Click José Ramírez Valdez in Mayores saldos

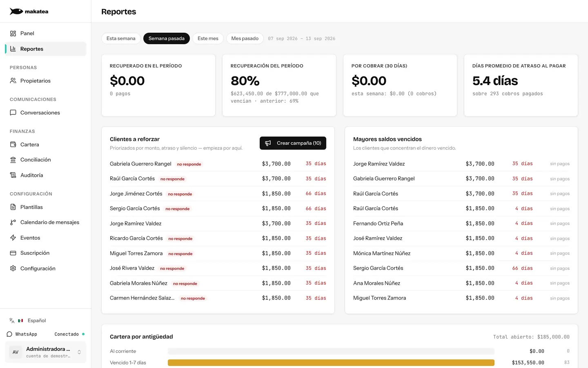click(x=378, y=238)
